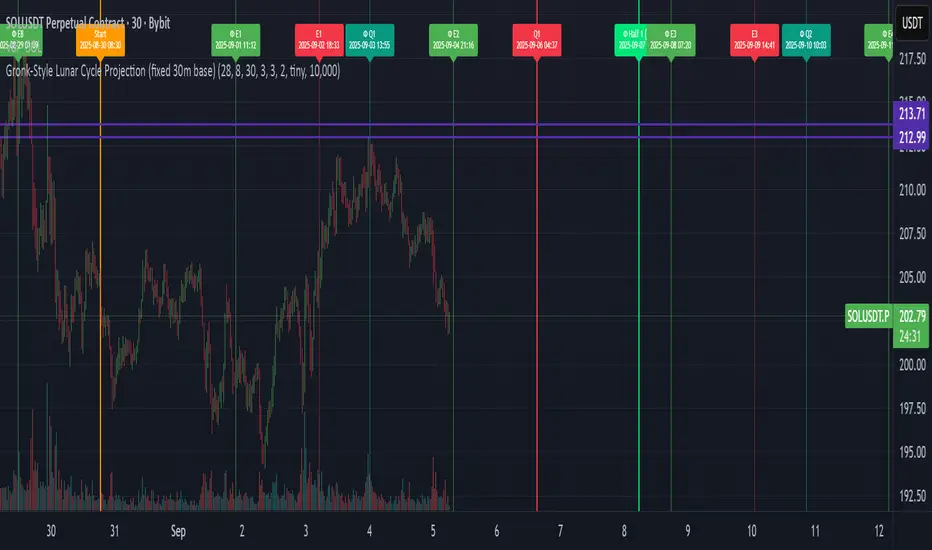
Task: Click the 195.00 level on the price scale
Action: coord(909,453)
